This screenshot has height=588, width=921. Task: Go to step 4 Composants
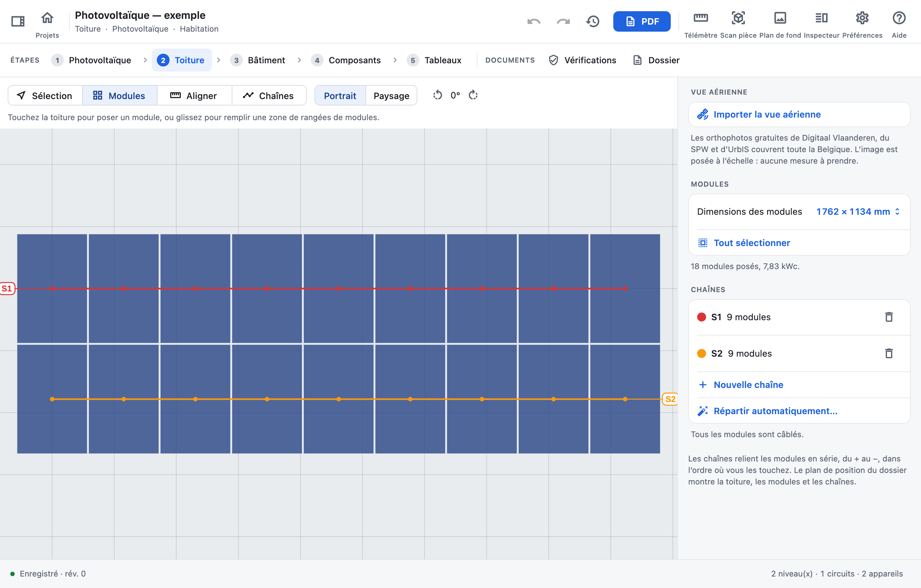(346, 60)
